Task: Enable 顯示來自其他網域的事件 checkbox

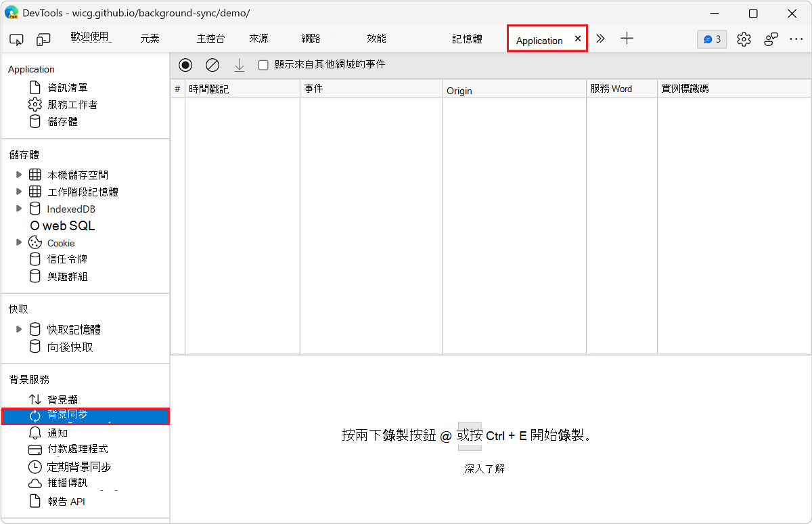Action: pos(263,65)
